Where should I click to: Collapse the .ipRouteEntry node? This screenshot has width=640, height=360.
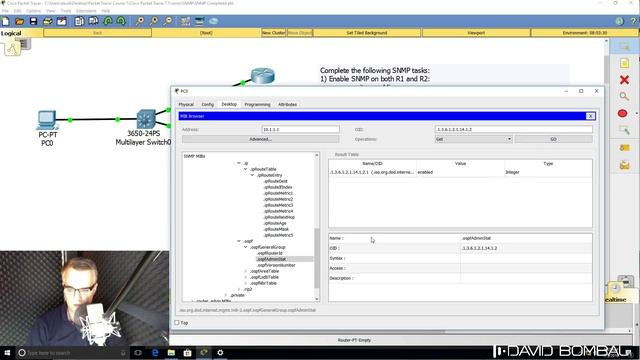252,175
